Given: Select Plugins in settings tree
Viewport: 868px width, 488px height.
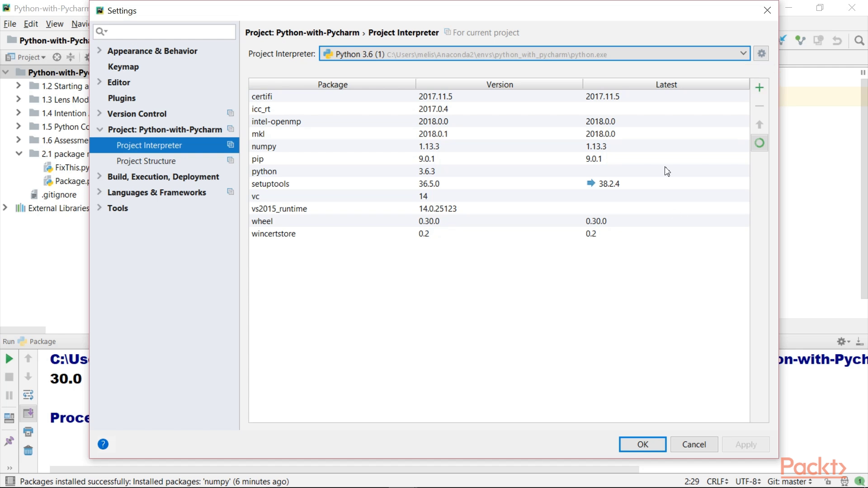Looking at the screenshot, I should click(122, 98).
